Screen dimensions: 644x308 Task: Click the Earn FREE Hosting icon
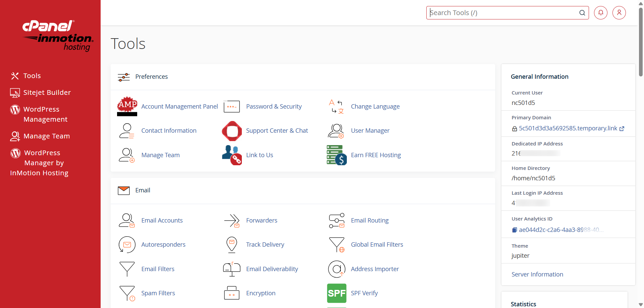click(337, 155)
